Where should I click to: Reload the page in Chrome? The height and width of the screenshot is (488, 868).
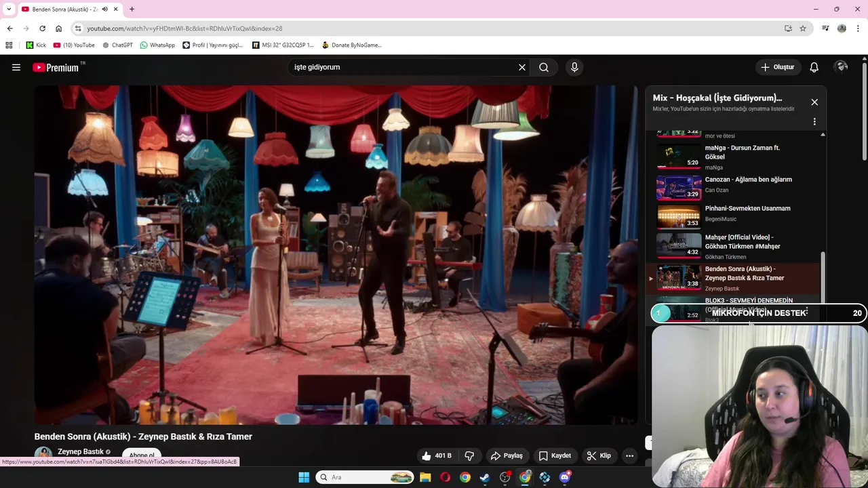42,28
